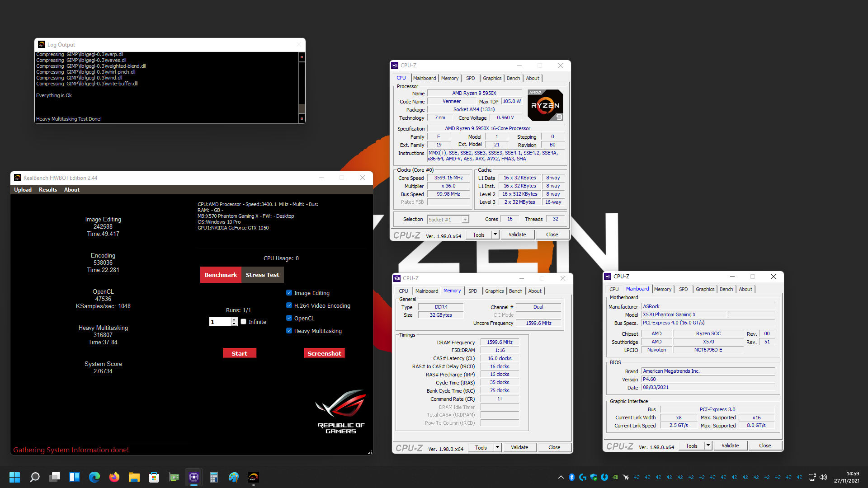Open Graphics tab in CPU-Z Mainboard window
The width and height of the screenshot is (868, 488).
pyautogui.click(x=705, y=289)
